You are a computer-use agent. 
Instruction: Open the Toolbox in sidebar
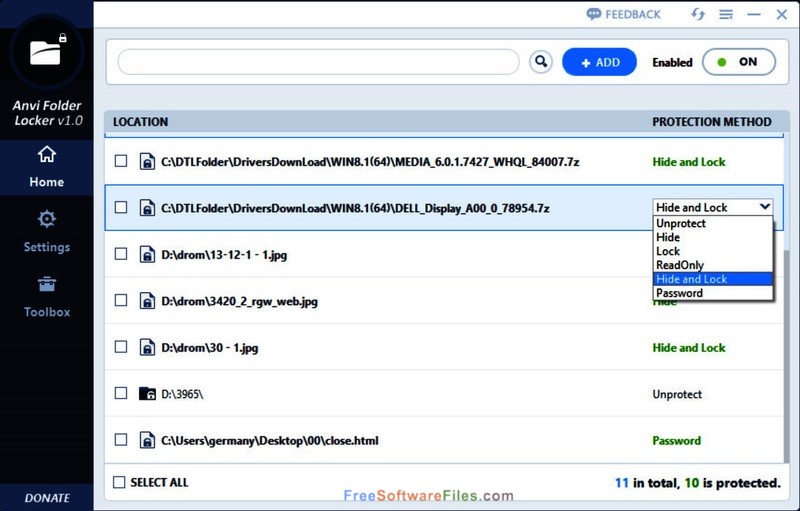[46, 297]
